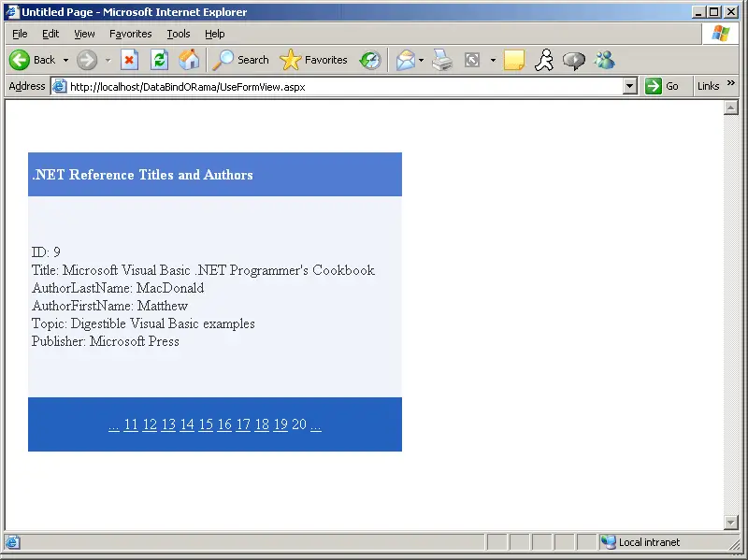Go to page 12 in pager
Image resolution: width=748 pixels, height=560 pixels.
pos(150,424)
